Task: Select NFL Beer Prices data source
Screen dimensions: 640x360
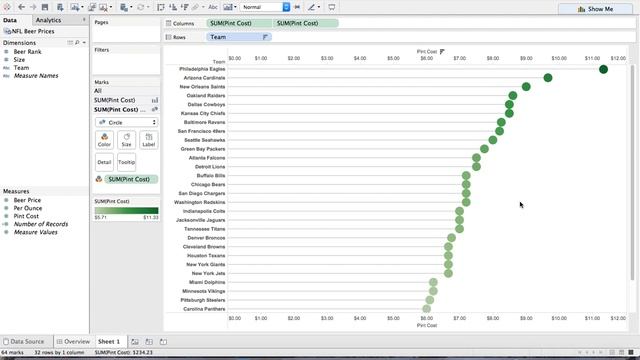Action: coord(29,31)
